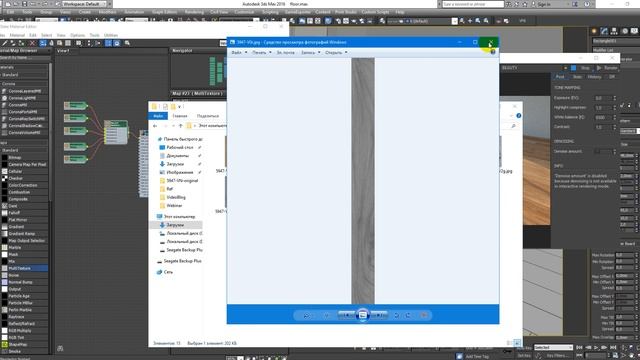The width and height of the screenshot is (640, 360).
Task: Open the Utilities menu in Slate editor
Action: click(x=110, y=36)
